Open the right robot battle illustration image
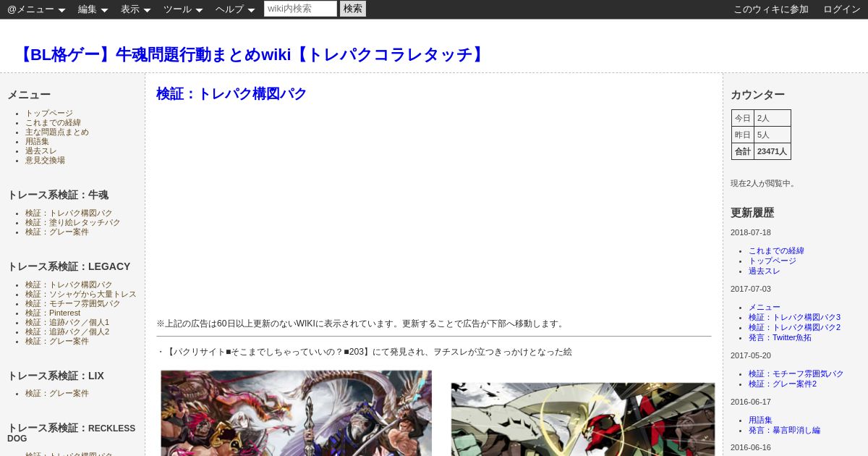The width and height of the screenshot is (868, 456). (x=583, y=419)
